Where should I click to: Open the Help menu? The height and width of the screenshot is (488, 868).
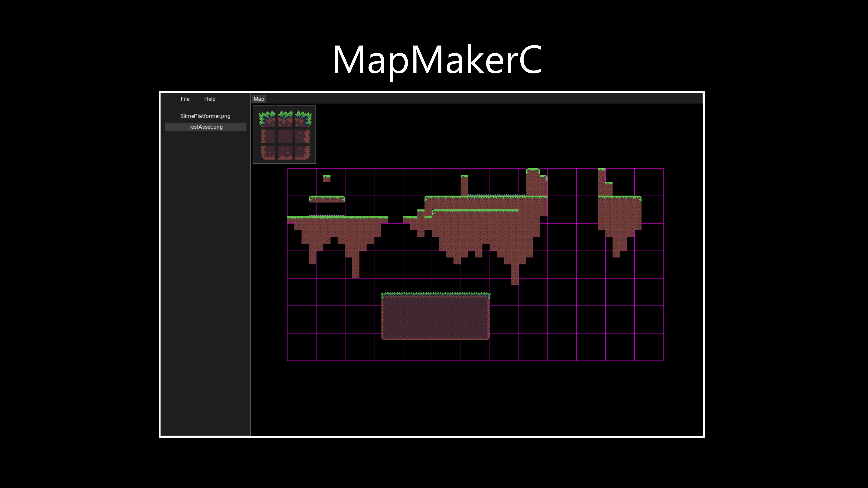point(210,99)
